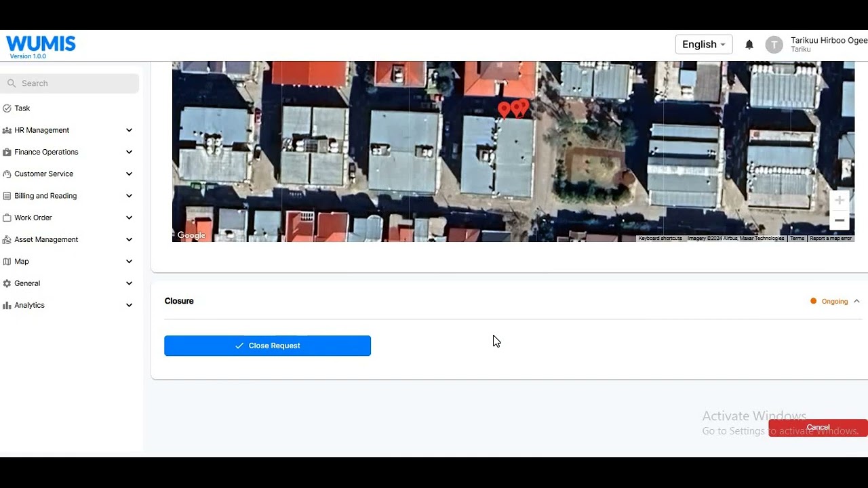Click the notification bell icon
The image size is (868, 488).
749,45
